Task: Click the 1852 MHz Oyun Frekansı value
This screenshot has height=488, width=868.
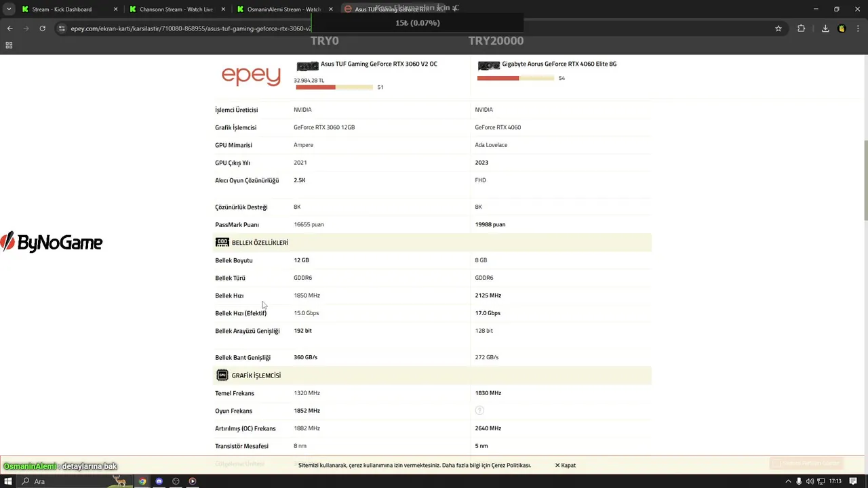Action: click(307, 411)
